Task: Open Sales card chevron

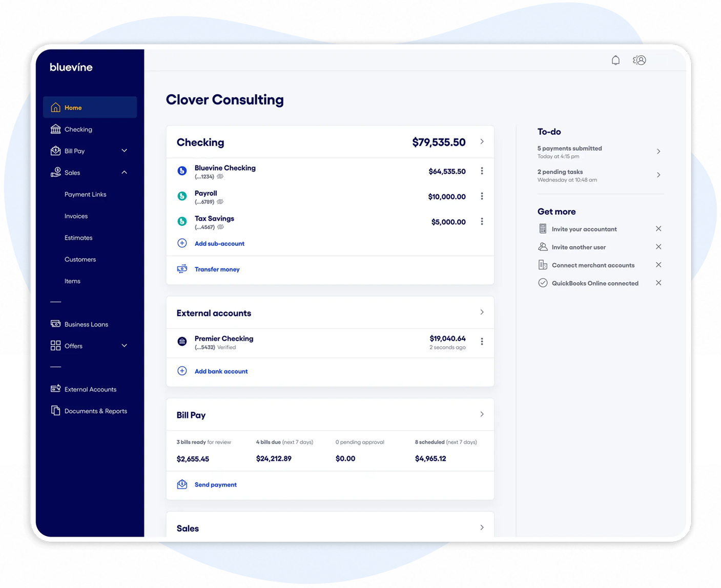Action: point(482,527)
